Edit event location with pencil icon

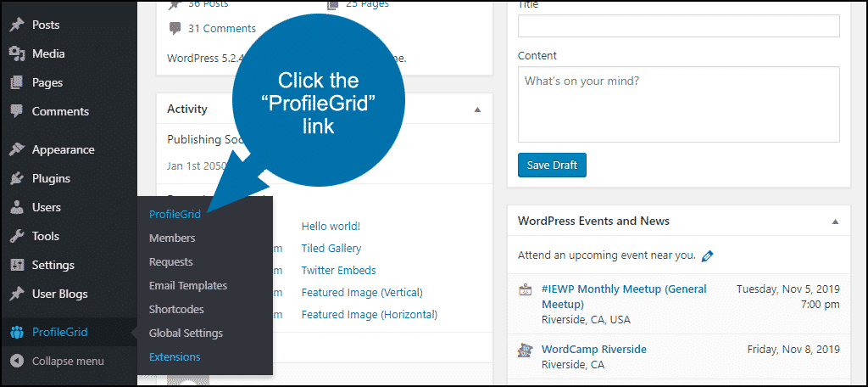pyautogui.click(x=707, y=256)
